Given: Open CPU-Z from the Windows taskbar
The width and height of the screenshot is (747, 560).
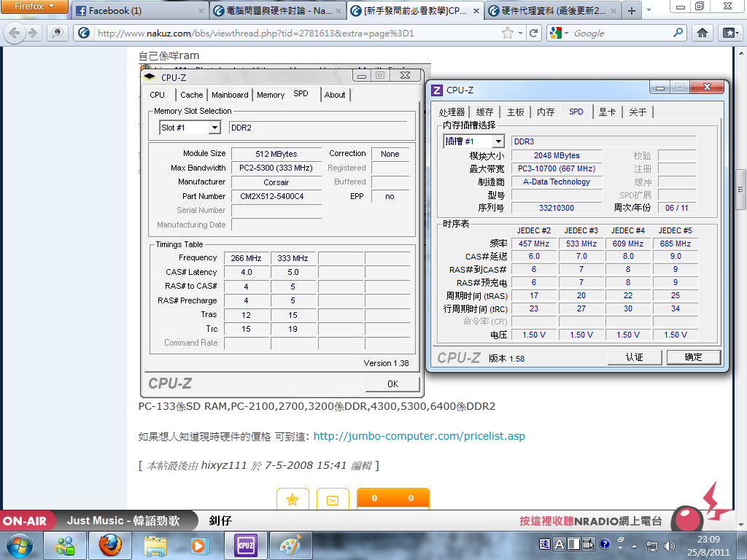Looking at the screenshot, I should [245, 545].
